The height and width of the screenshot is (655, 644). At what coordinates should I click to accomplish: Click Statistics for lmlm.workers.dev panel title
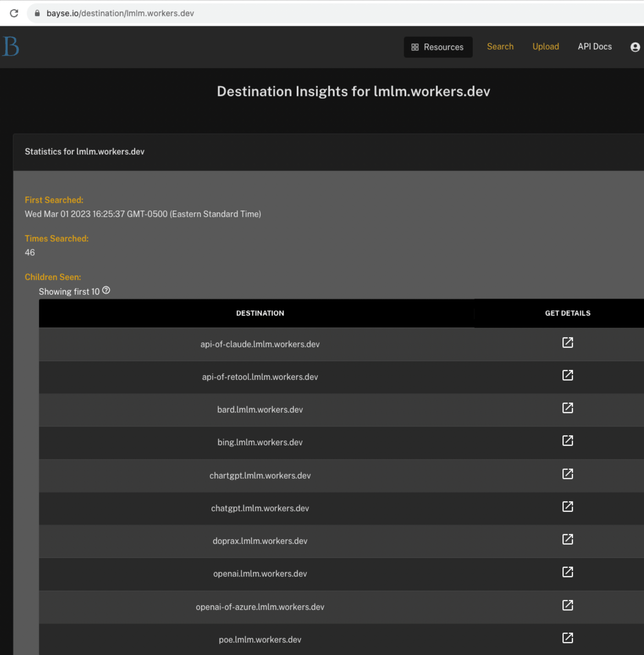pyautogui.click(x=84, y=152)
